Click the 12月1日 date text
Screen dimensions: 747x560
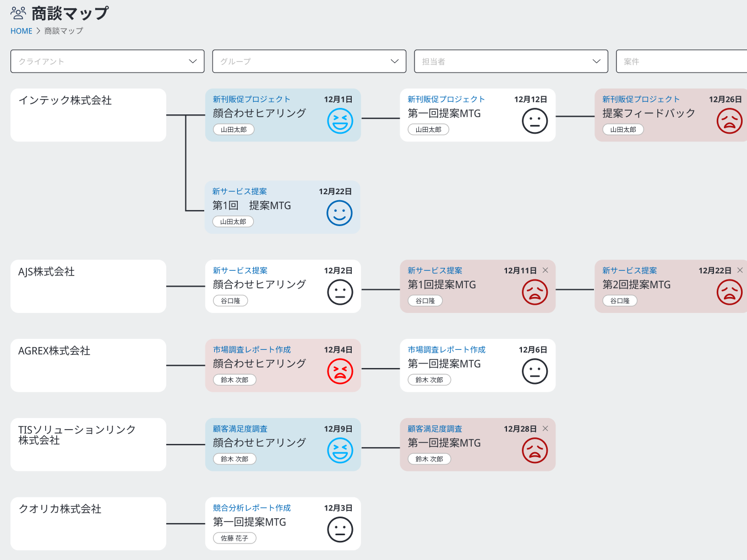(x=338, y=100)
